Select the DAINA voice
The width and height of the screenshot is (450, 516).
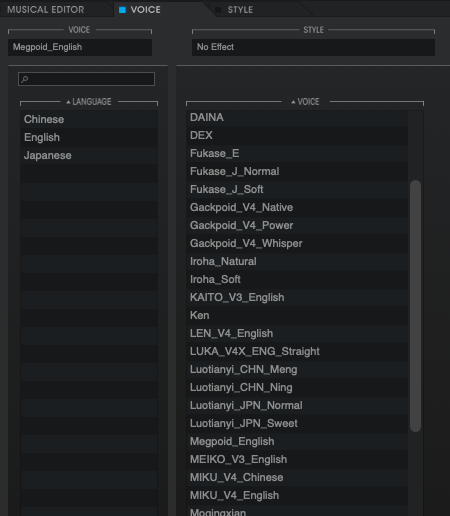pyautogui.click(x=297, y=117)
